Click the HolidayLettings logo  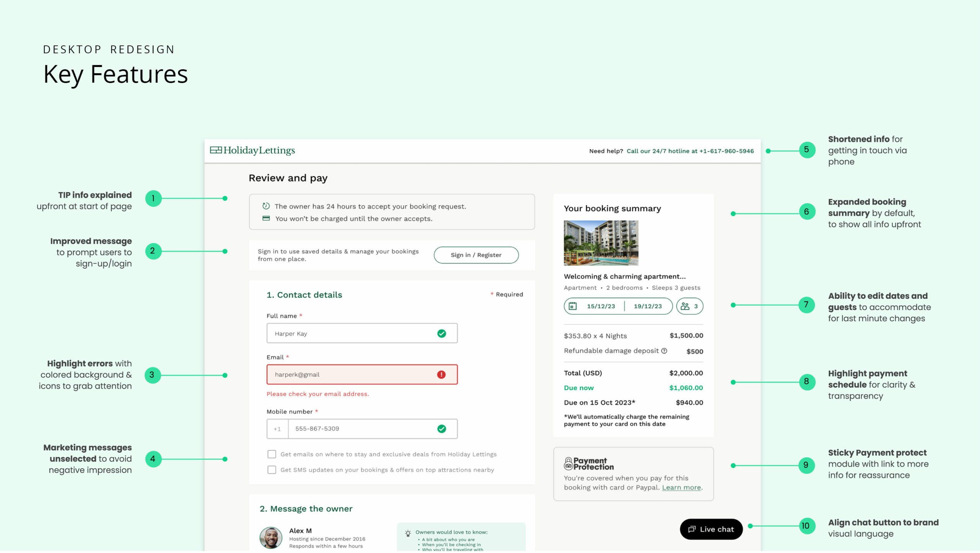point(252,151)
